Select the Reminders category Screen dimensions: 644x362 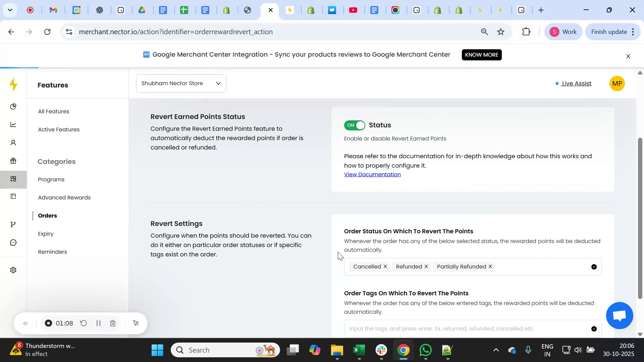(x=52, y=252)
